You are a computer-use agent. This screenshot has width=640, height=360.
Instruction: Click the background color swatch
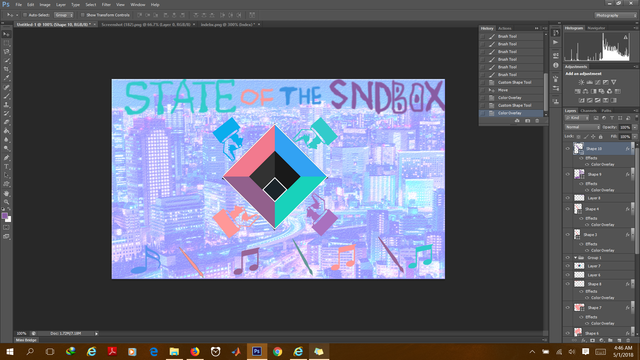point(9,220)
